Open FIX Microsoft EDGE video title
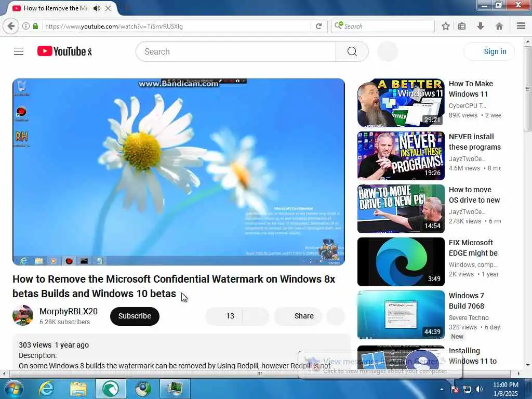This screenshot has width=532, height=399. [473, 248]
